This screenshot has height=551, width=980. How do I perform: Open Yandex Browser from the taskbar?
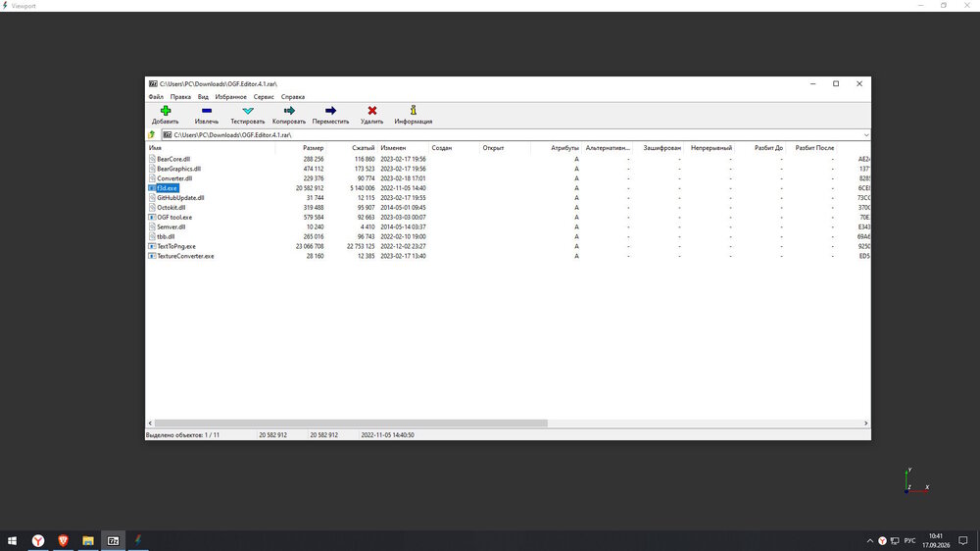point(38,540)
